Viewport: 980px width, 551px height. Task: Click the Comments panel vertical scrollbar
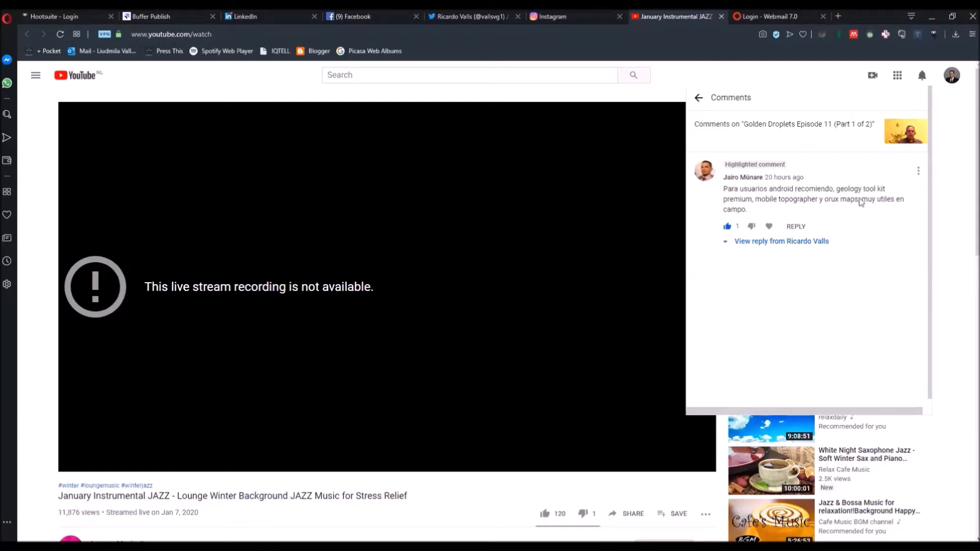coord(929,242)
